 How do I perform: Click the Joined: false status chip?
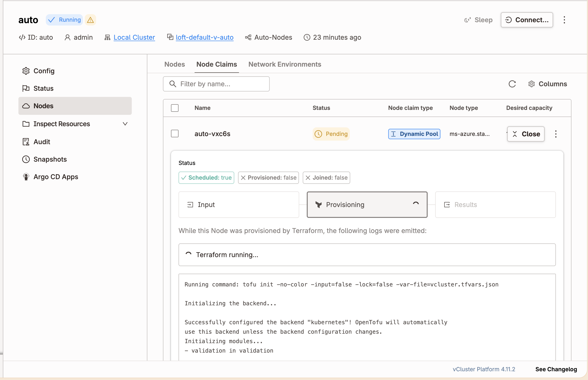click(x=326, y=178)
